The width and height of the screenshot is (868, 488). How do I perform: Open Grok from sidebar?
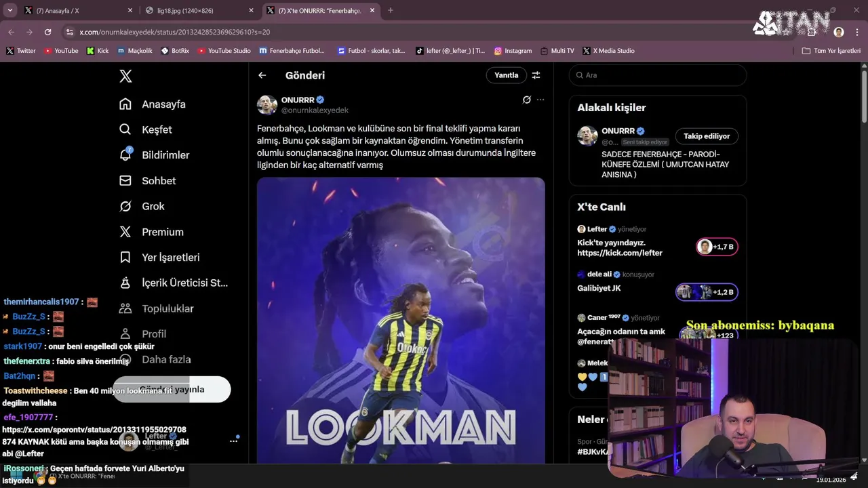pyautogui.click(x=142, y=206)
